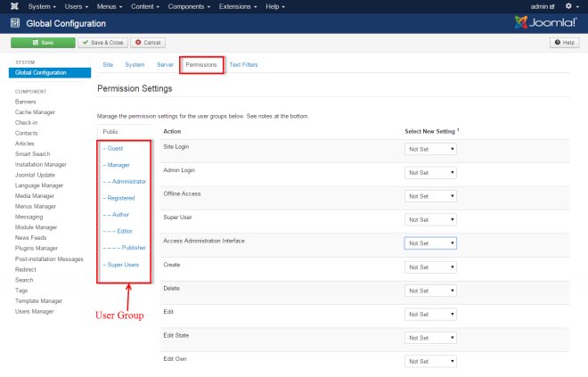Viewport: 588px width, 377px height.
Task: Open the Create setting dropdown
Action: [x=430, y=267]
